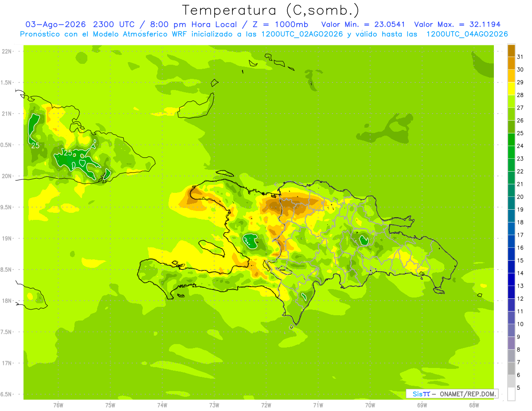This screenshot has height=411, width=532.
Task: Click the colorbar label "5"
Action: (x=519, y=388)
